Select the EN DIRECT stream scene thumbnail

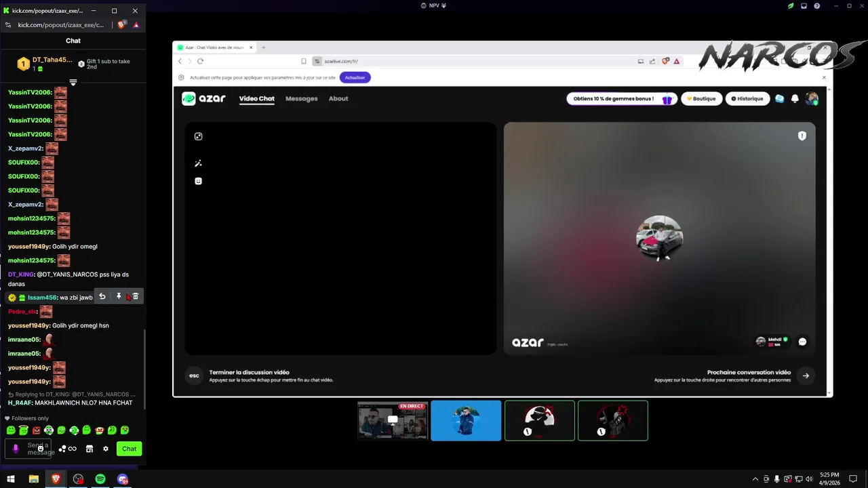tap(393, 421)
